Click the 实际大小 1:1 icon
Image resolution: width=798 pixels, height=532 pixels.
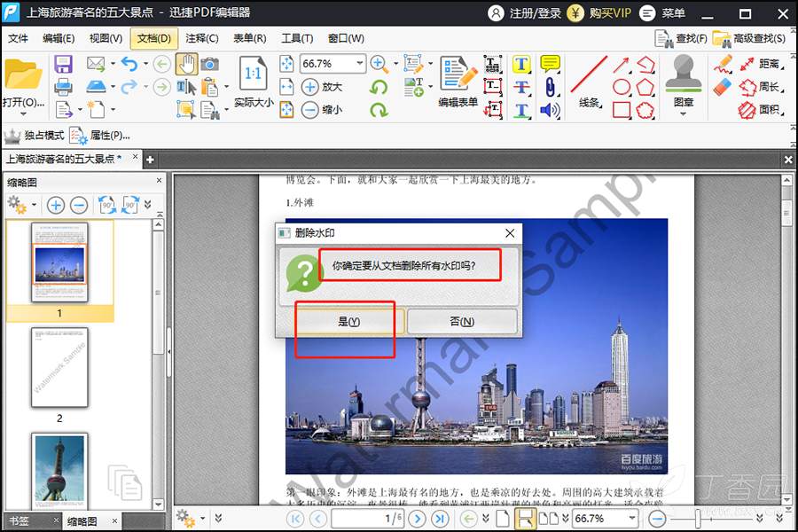pos(253,74)
